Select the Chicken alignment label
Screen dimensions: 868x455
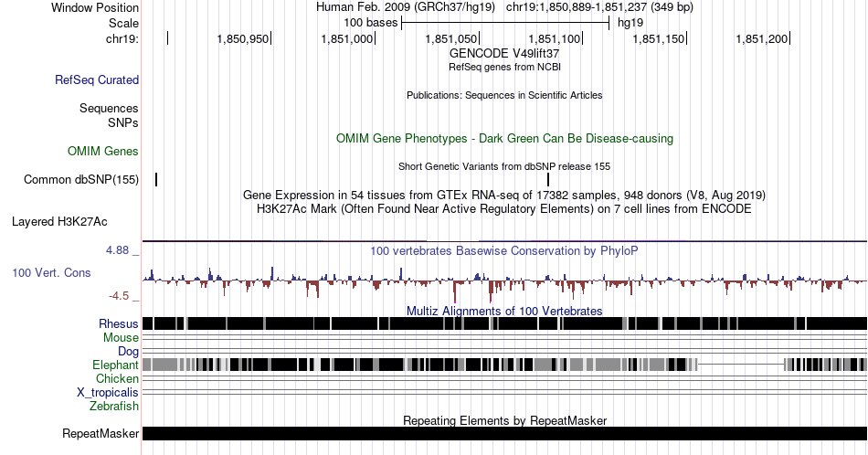117,378
